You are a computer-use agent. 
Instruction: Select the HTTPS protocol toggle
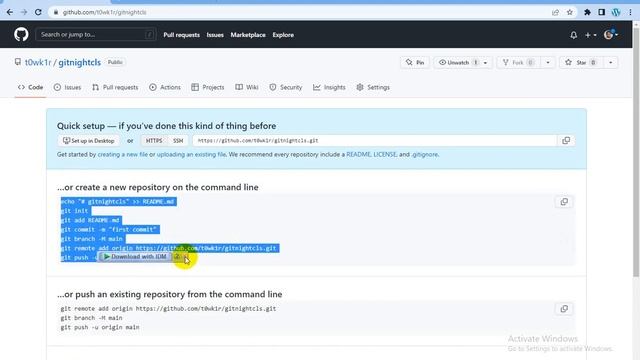pos(154,140)
